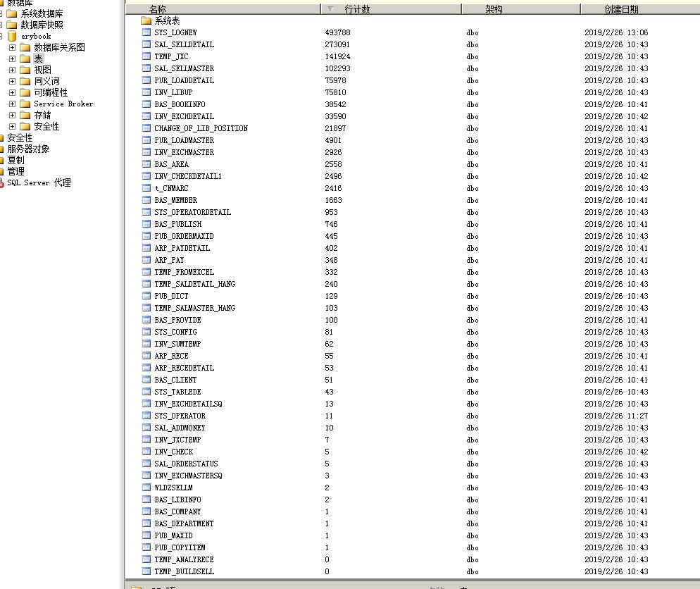This screenshot has width=700, height=589.
Task: Click the table icon beside PUR_LOADMASTER
Action: (146, 140)
